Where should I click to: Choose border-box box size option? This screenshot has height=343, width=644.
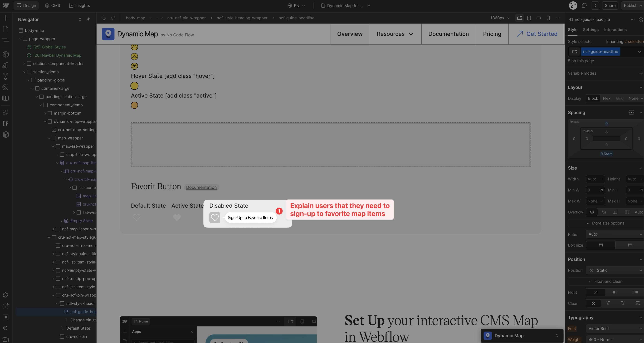click(601, 245)
